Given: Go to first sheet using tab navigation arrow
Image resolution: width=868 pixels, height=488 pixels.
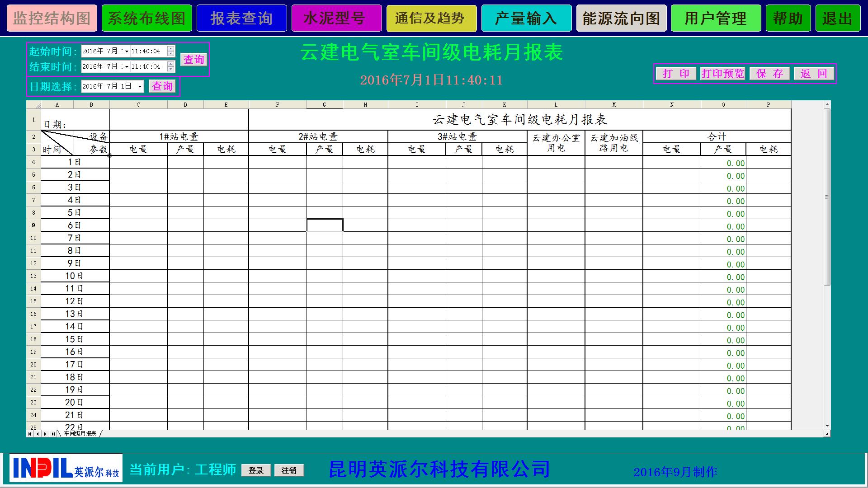Looking at the screenshot, I should 30,434.
